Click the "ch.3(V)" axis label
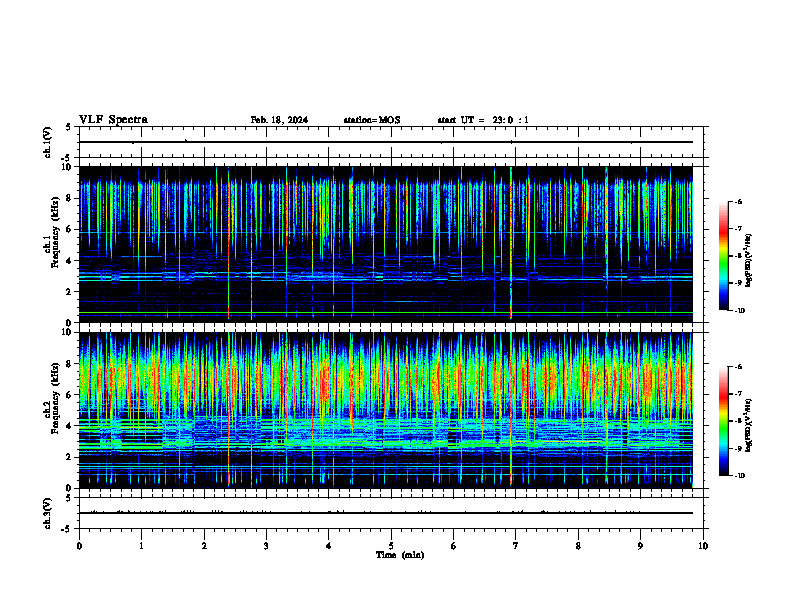The image size is (792, 612). coord(48,513)
